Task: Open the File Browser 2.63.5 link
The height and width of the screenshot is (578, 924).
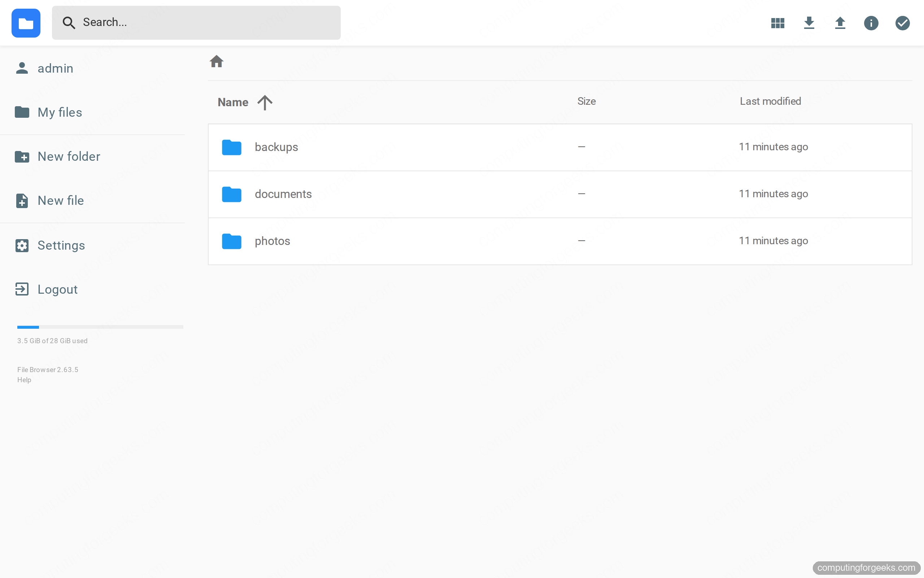Action: pos(48,370)
